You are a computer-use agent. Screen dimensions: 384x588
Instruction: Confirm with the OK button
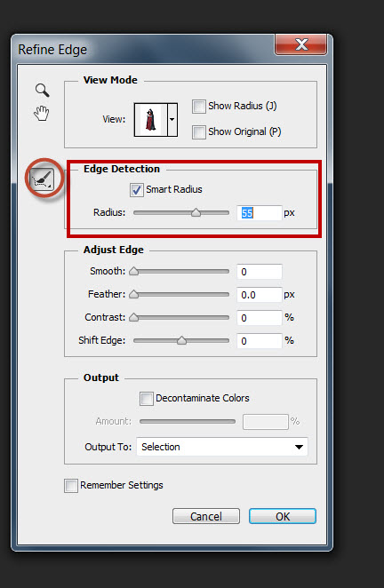(x=283, y=516)
